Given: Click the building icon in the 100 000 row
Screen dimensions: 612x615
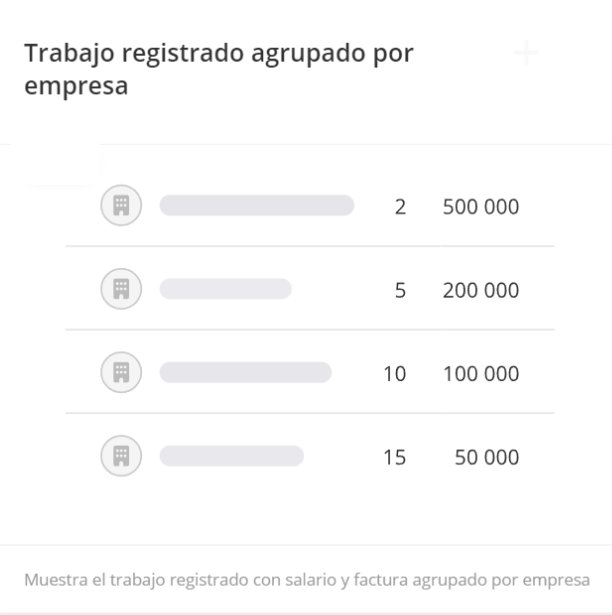Looking at the screenshot, I should point(121,373).
